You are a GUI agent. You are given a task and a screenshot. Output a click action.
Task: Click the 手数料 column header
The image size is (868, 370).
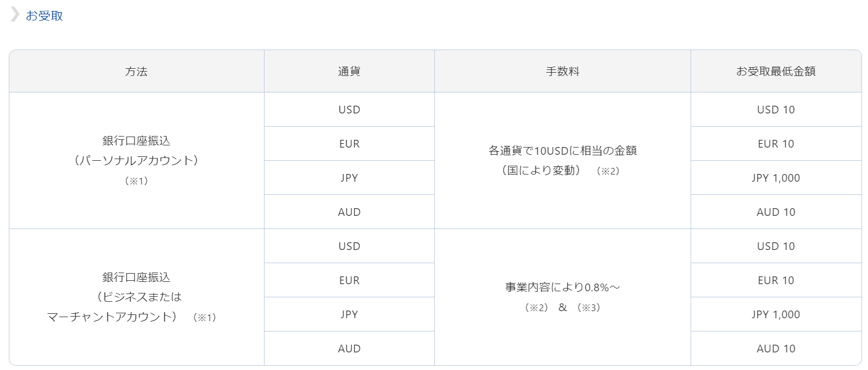[563, 71]
